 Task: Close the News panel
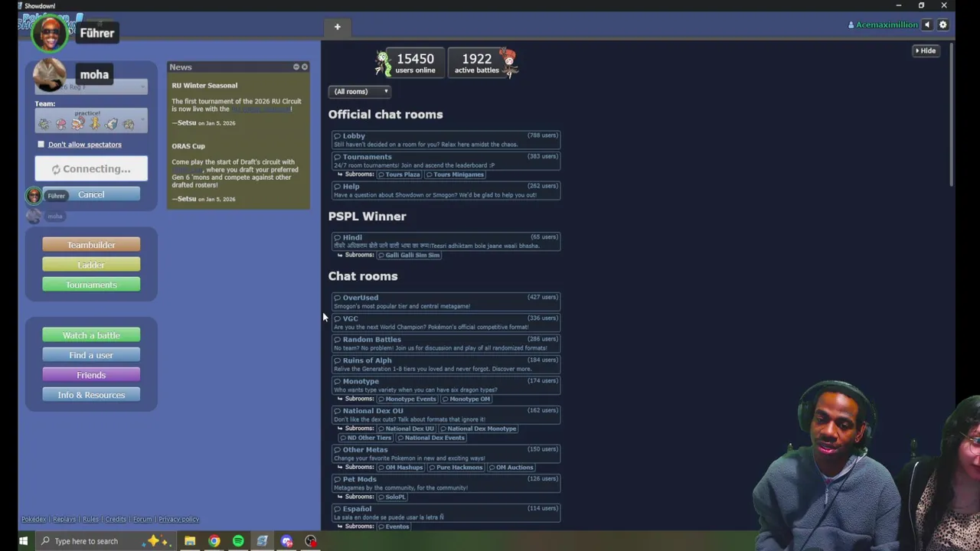pos(305,67)
